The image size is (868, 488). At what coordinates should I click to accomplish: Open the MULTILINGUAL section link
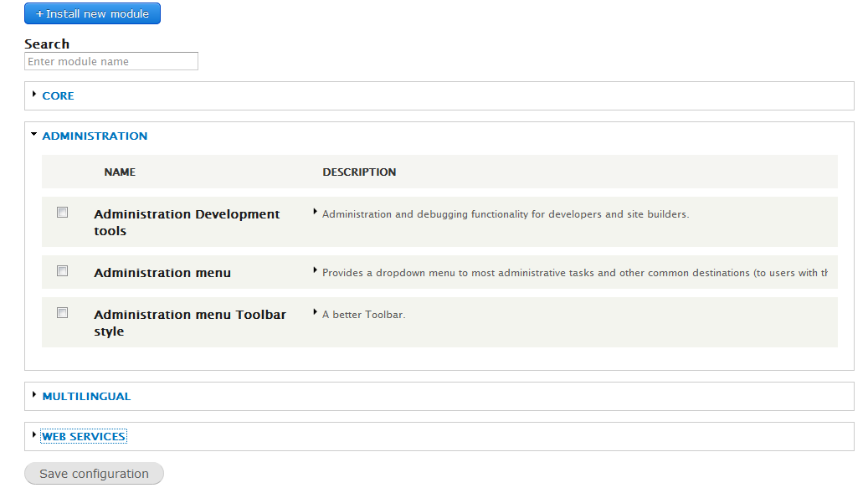click(86, 397)
